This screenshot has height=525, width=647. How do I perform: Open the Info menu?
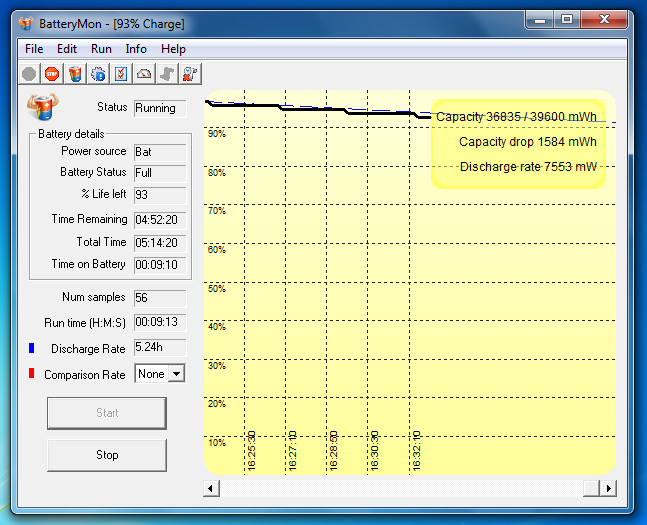pyautogui.click(x=136, y=49)
